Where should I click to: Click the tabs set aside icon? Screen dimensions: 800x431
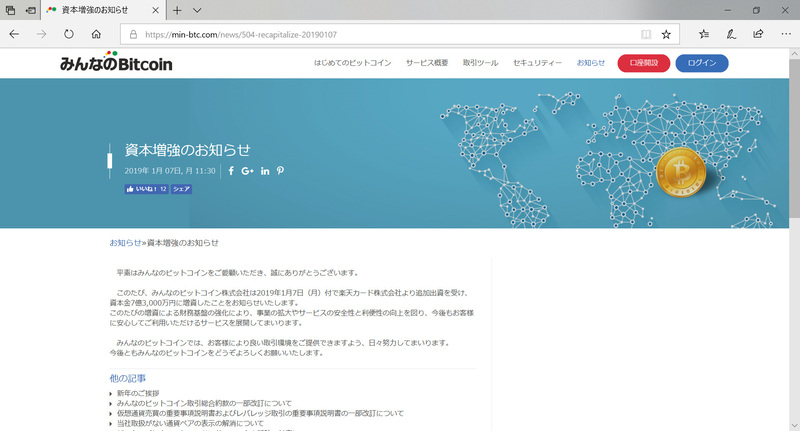coord(10,10)
